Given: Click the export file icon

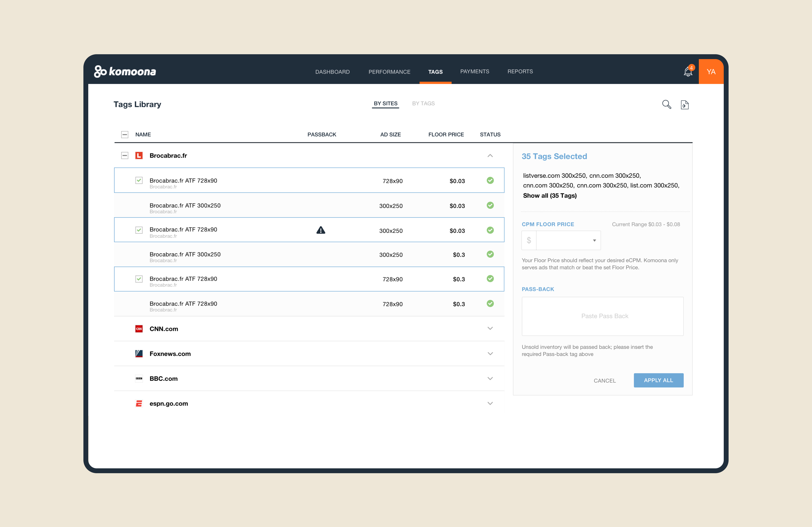Looking at the screenshot, I should point(684,105).
